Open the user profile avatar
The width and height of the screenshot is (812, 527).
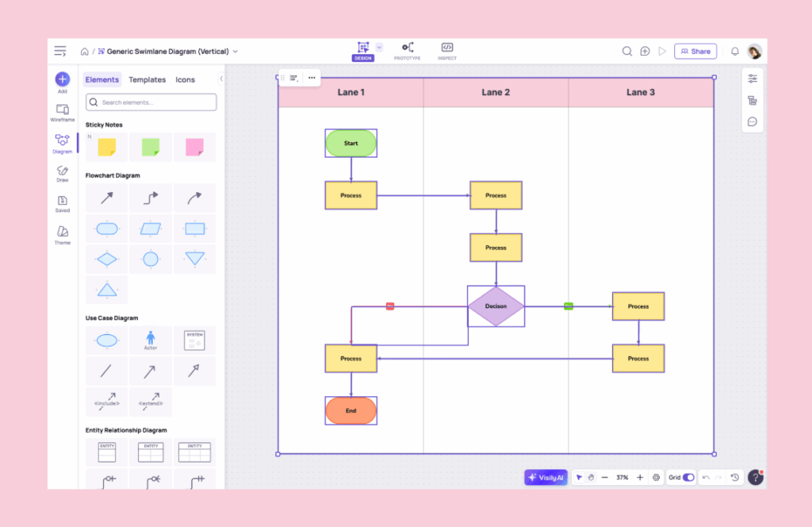(755, 52)
